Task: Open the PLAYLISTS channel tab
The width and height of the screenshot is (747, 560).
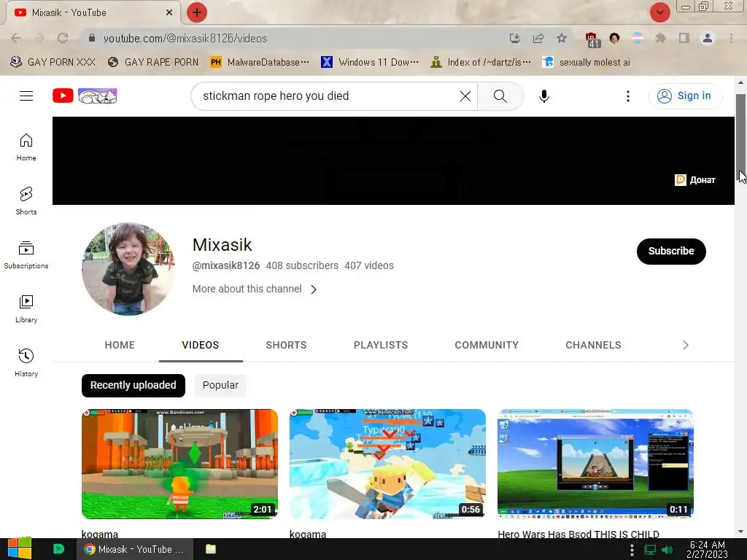Action: tap(381, 345)
